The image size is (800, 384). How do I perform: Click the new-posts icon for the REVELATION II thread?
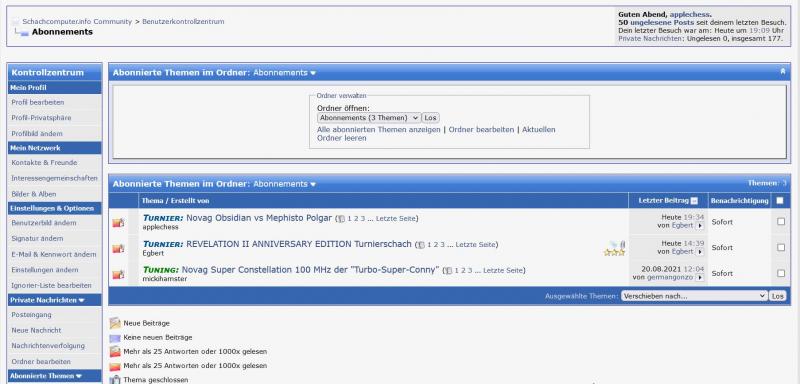118,248
